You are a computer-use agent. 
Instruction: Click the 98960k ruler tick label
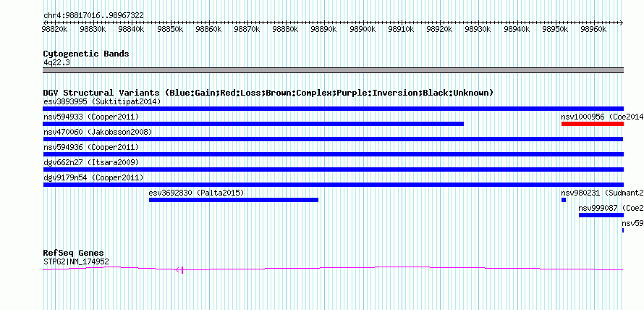tap(593, 29)
